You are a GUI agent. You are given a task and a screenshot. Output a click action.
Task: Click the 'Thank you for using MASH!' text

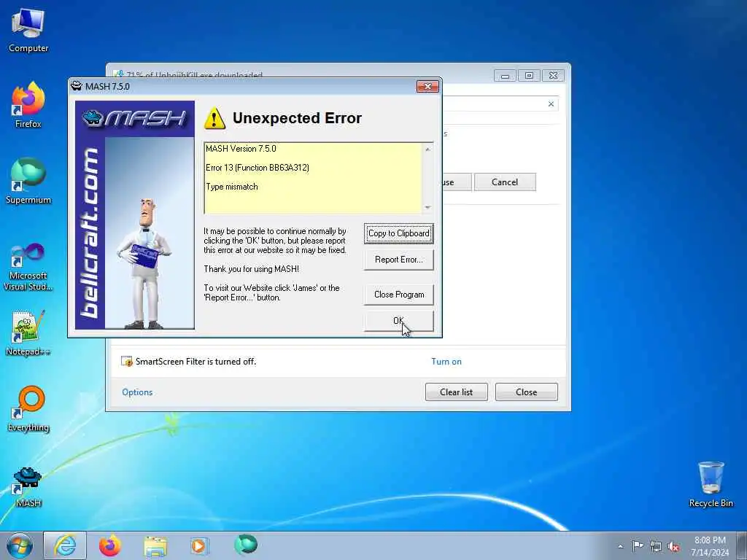251,269
